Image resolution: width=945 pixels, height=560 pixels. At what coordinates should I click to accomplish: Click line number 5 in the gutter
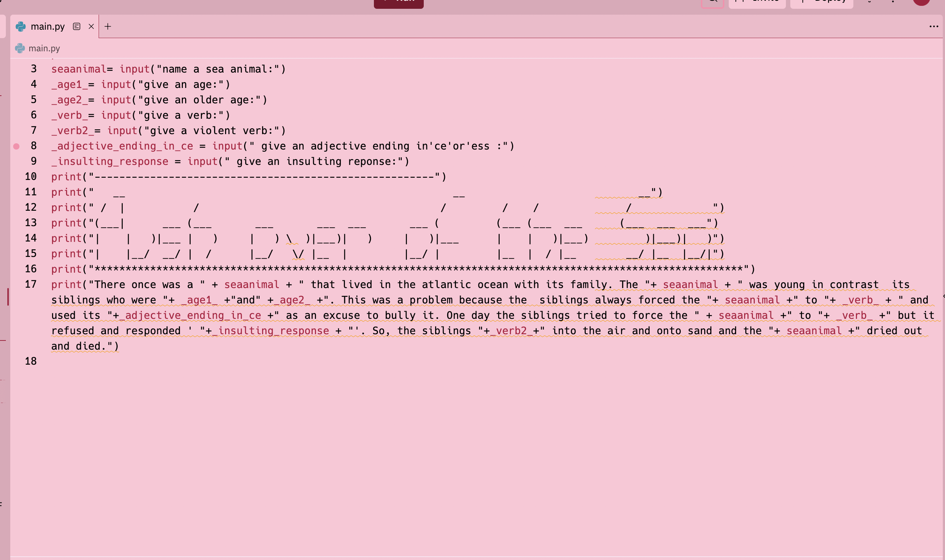(34, 100)
